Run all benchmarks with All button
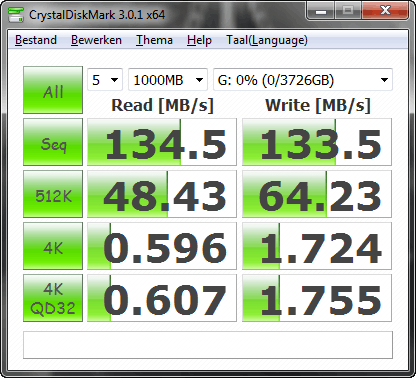 point(53,90)
